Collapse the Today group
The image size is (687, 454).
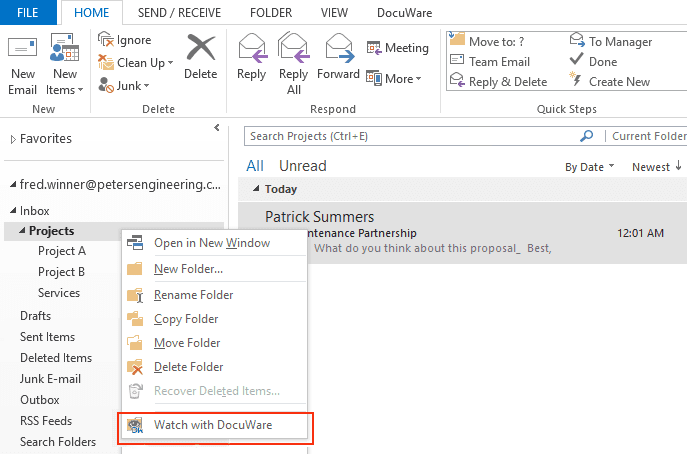pos(256,188)
